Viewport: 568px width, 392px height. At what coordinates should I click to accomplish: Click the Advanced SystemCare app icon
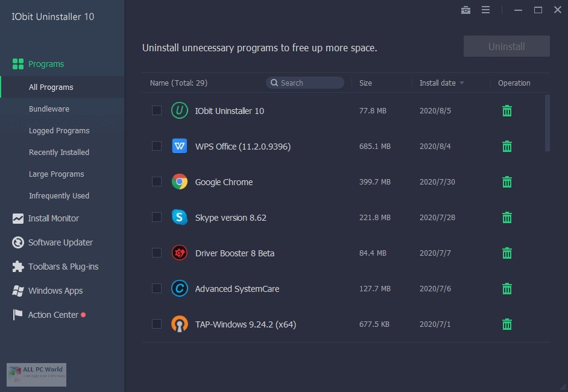[x=179, y=288]
